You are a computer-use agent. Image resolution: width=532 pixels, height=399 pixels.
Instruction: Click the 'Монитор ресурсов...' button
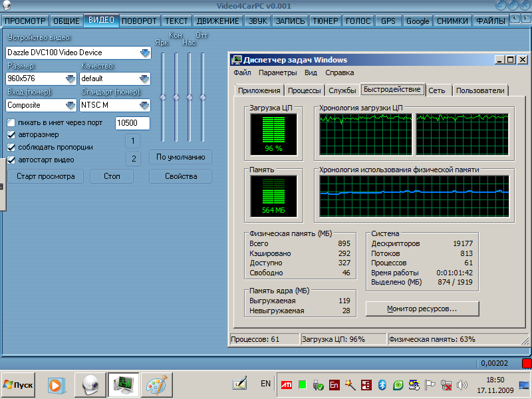pyautogui.click(x=422, y=309)
